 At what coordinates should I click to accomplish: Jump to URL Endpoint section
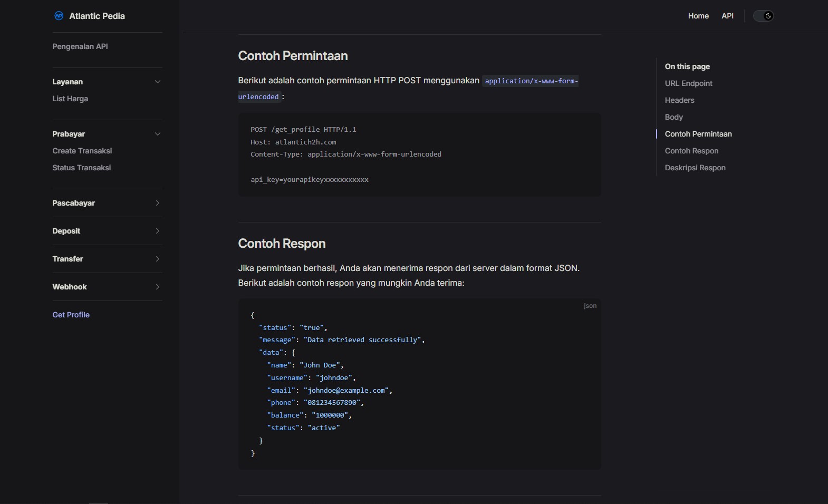click(688, 83)
